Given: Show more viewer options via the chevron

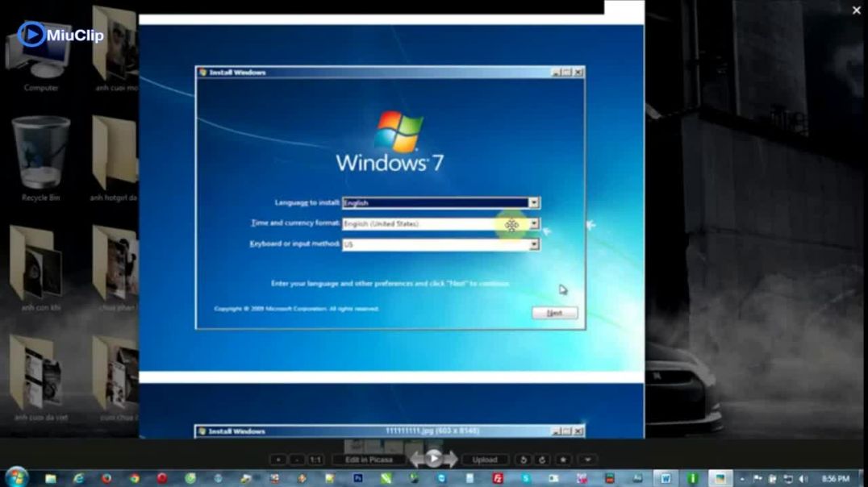Looking at the screenshot, I should [587, 459].
